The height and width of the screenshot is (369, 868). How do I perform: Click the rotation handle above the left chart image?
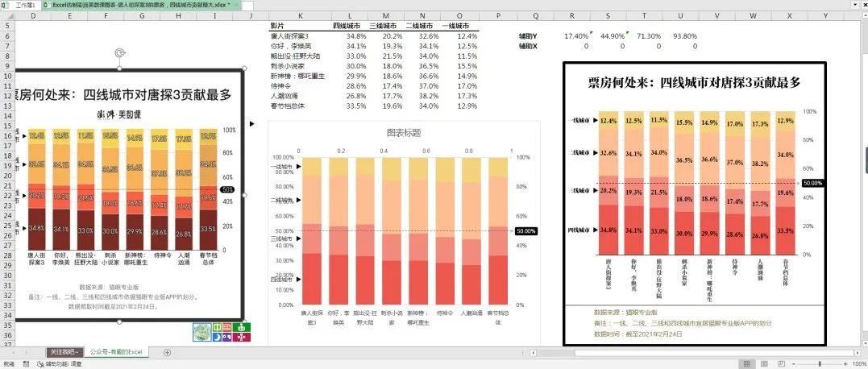coord(120,53)
